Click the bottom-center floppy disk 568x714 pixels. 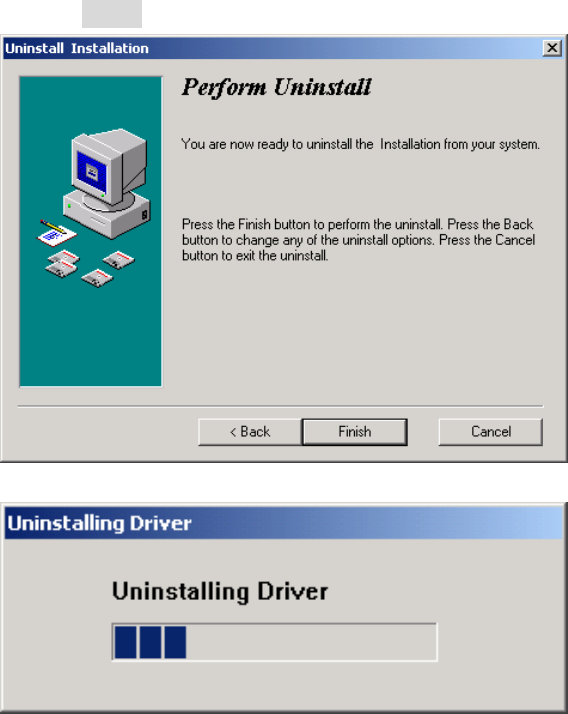97,278
